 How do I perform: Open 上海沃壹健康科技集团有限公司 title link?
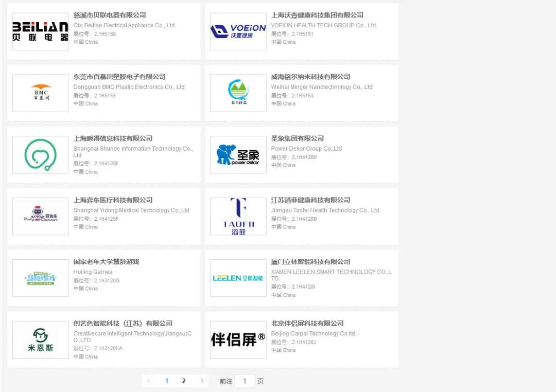(317, 15)
